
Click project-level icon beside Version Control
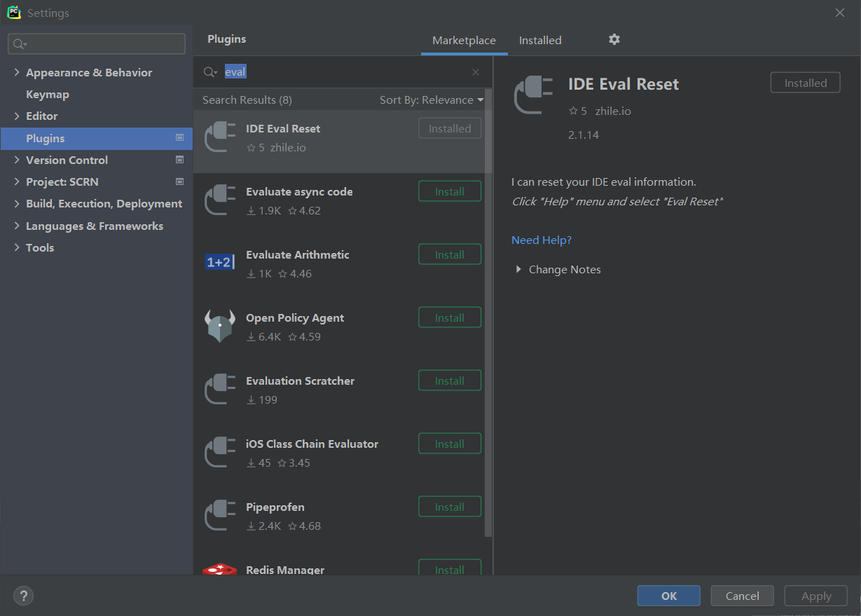[179, 160]
